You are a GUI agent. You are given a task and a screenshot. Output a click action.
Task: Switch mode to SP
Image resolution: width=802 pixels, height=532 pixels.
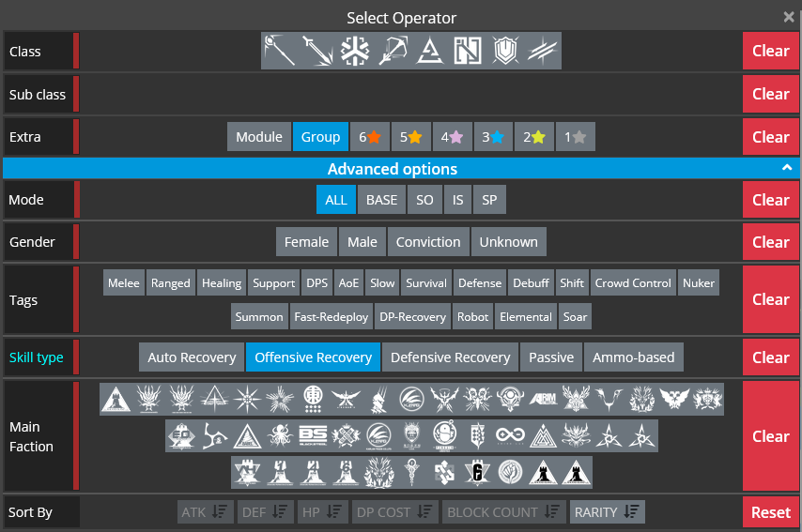pyautogui.click(x=489, y=199)
